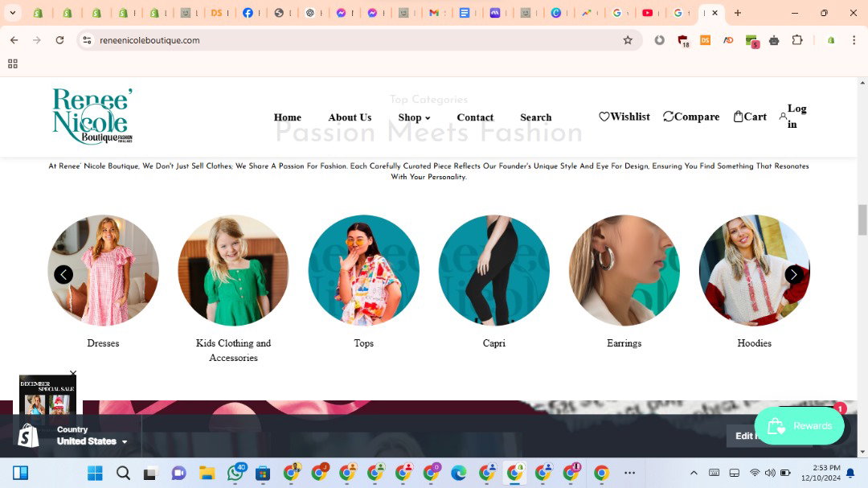Open Microsoft Edge from the taskbar
Image resolution: width=868 pixels, height=488 pixels.
pos(458,473)
